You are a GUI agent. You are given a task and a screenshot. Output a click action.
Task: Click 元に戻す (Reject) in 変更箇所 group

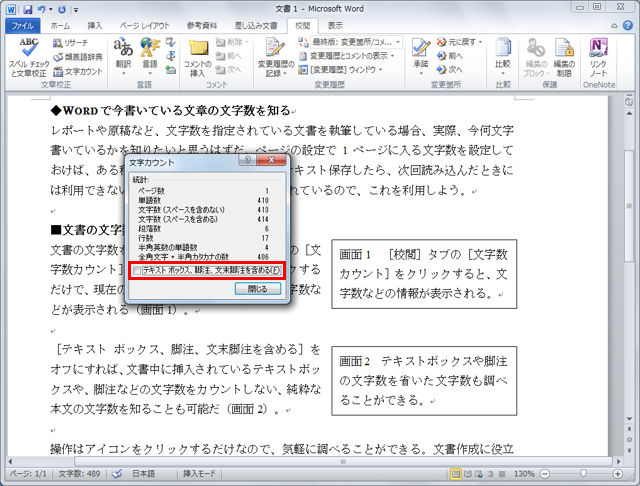click(460, 42)
